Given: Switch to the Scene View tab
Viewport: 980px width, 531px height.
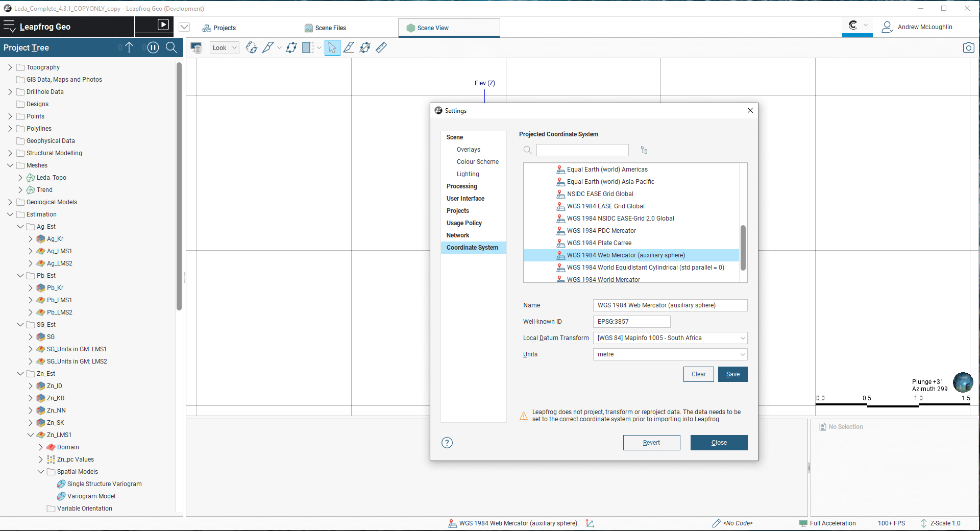Looking at the screenshot, I should click(449, 28).
